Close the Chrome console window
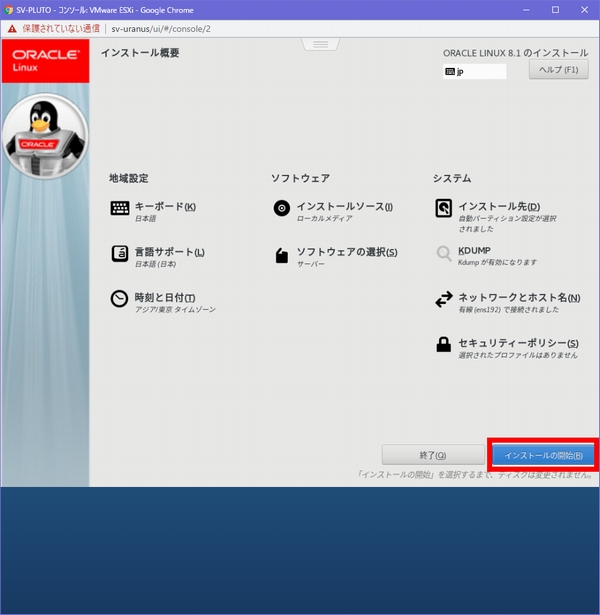 [x=584, y=10]
